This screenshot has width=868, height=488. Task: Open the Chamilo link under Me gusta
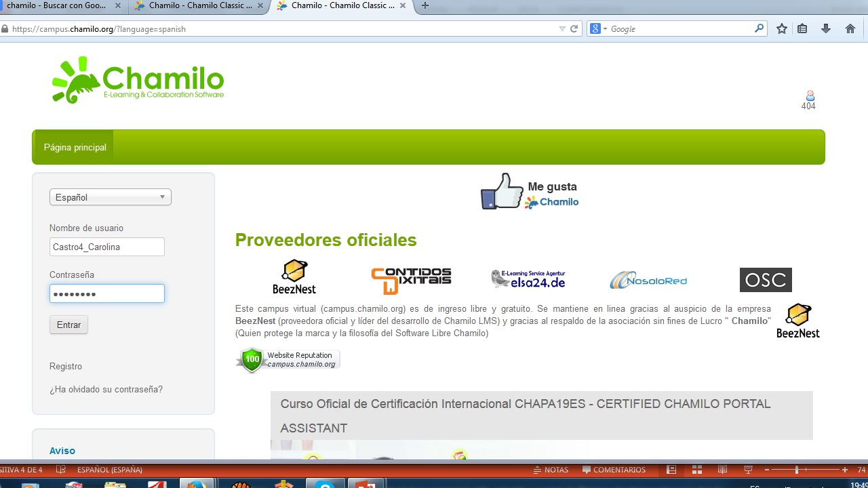[x=552, y=202]
